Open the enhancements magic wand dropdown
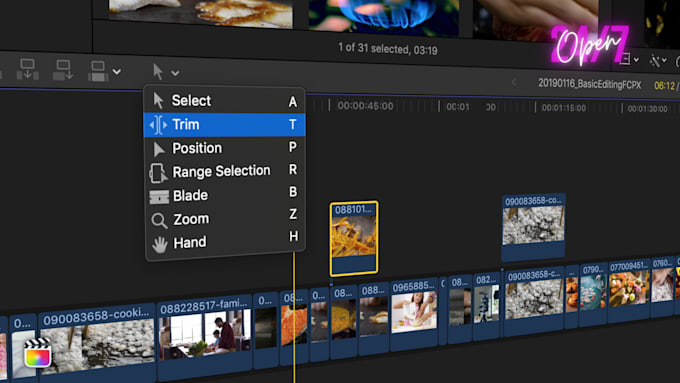This screenshot has width=680, height=383. coord(658,60)
